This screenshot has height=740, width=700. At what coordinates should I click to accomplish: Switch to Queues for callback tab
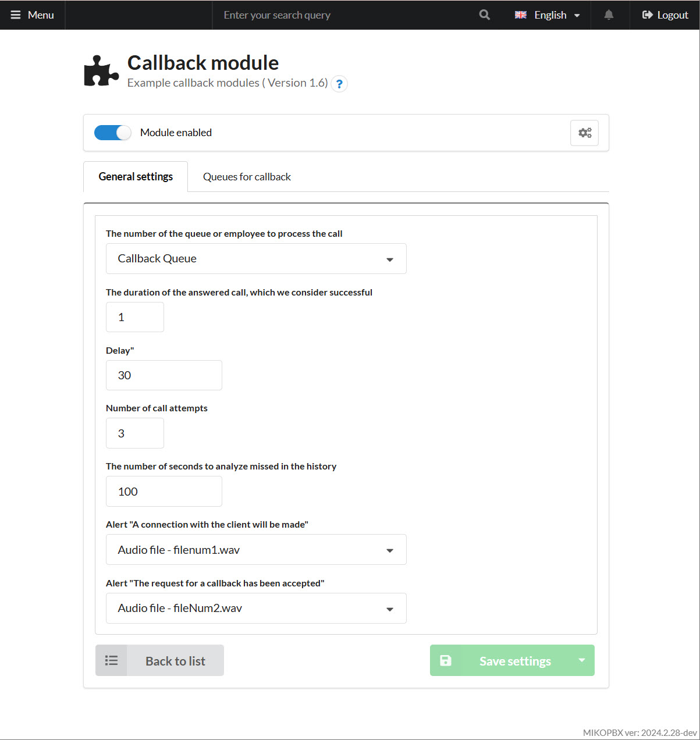(247, 177)
